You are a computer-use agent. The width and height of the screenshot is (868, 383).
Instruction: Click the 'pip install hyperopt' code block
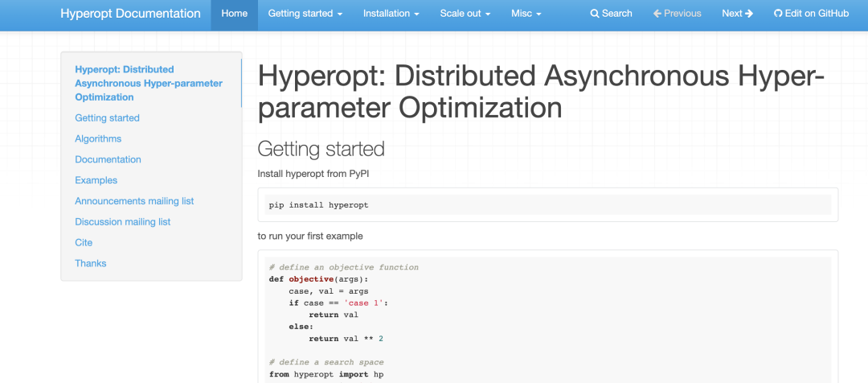(x=548, y=204)
